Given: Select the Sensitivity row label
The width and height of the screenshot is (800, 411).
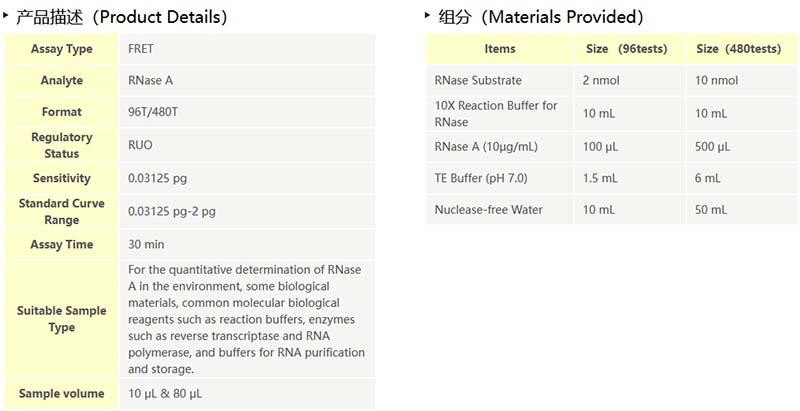Looking at the screenshot, I should click(x=62, y=178).
